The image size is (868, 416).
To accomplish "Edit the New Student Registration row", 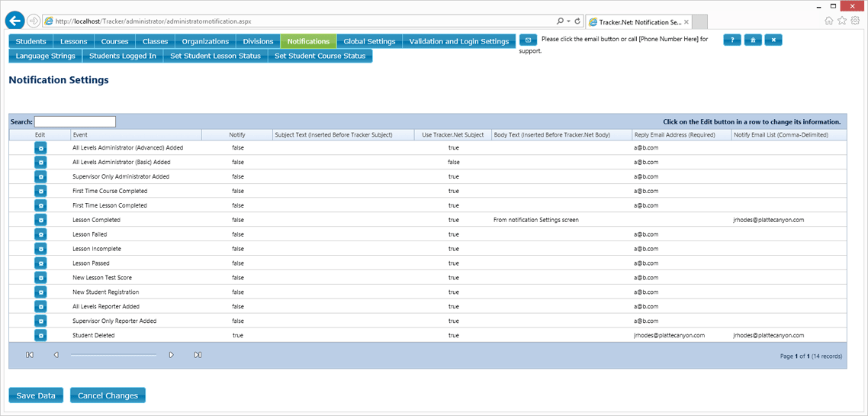I will [40, 292].
